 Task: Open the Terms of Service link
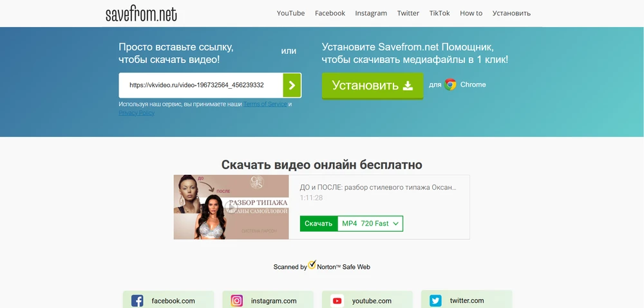pyautogui.click(x=265, y=104)
